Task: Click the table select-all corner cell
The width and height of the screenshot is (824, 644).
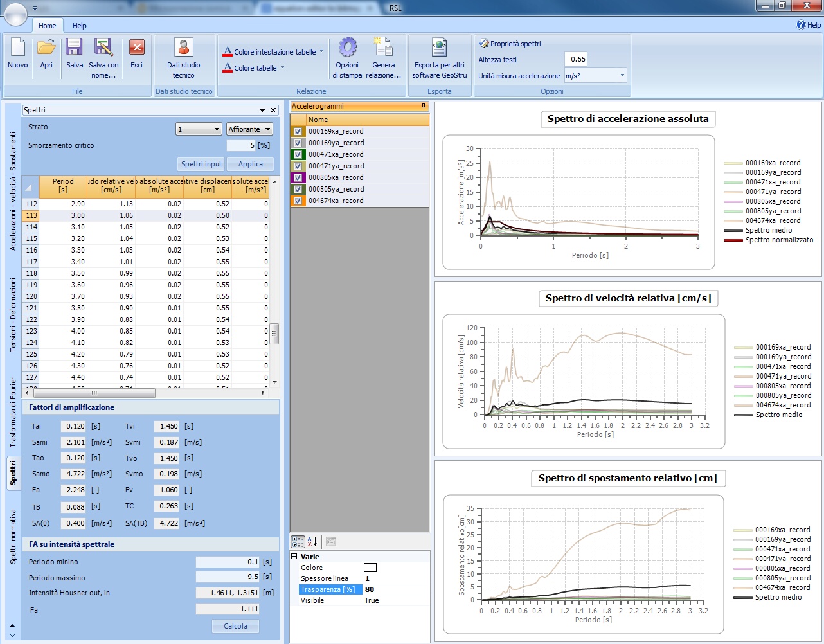Action: point(29,187)
